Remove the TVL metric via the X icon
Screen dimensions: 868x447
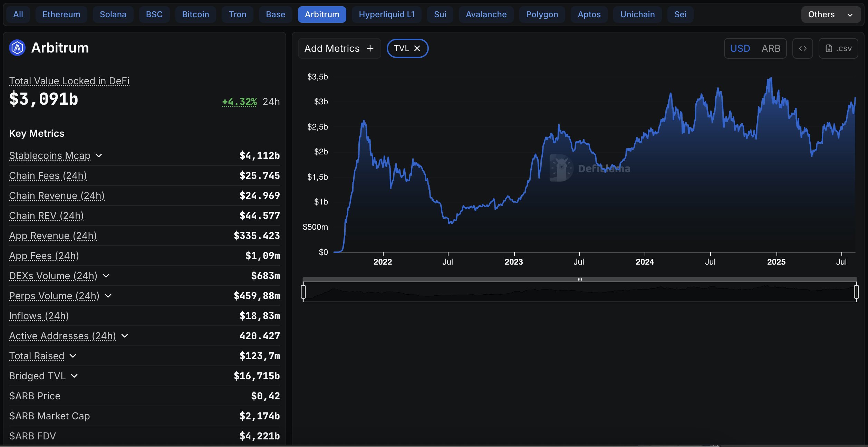417,48
